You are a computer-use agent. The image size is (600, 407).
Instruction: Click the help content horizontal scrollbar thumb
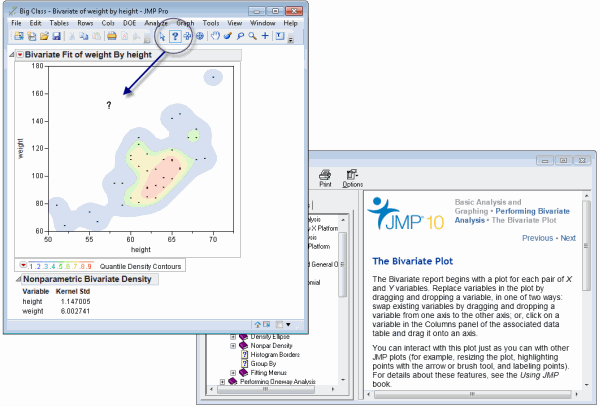pyautogui.click(x=472, y=394)
